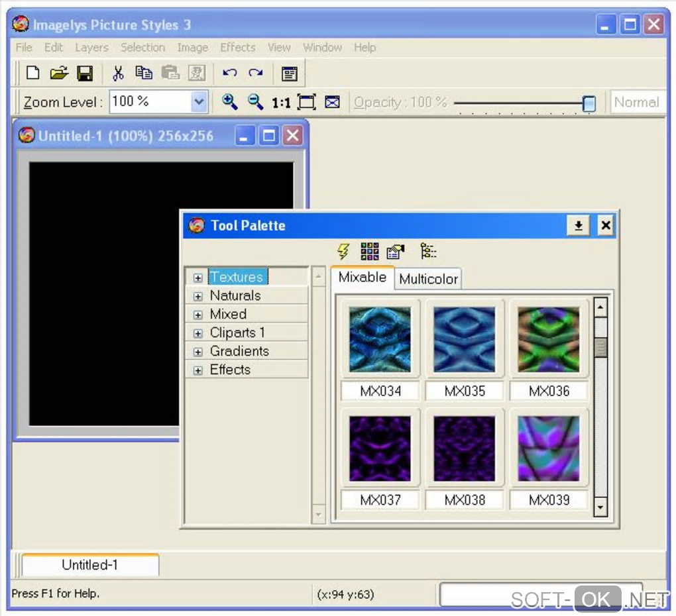Image resolution: width=676 pixels, height=616 pixels.
Task: Open the Zoom Level dropdown
Action: (x=199, y=102)
